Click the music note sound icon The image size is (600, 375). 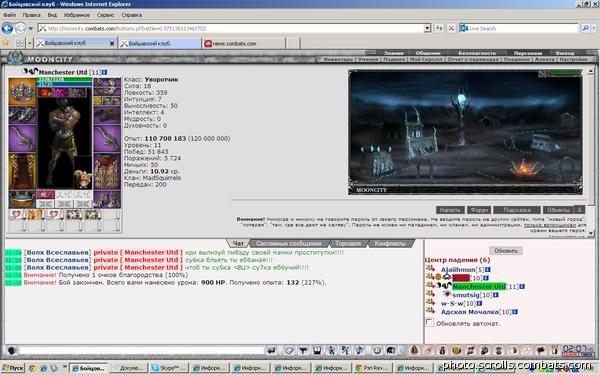tap(360, 350)
